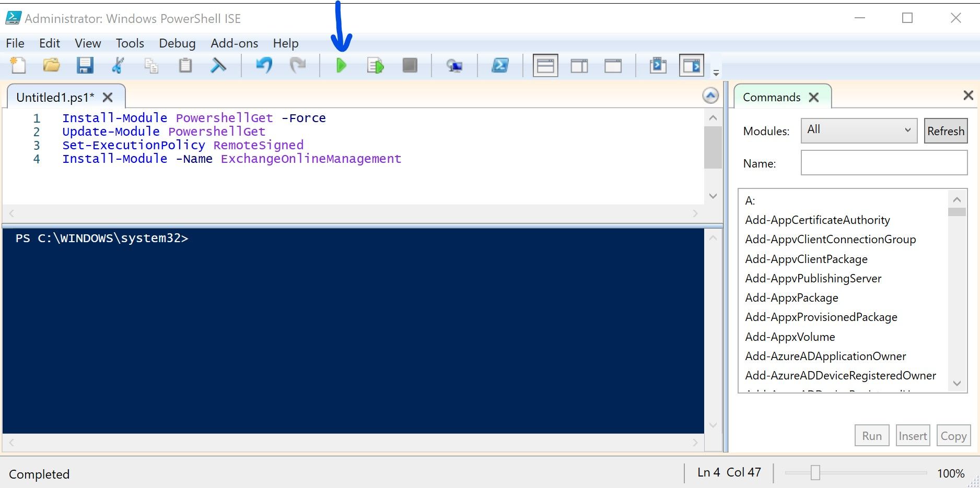Click the Insert button
This screenshot has width=980, height=488.
point(913,435)
